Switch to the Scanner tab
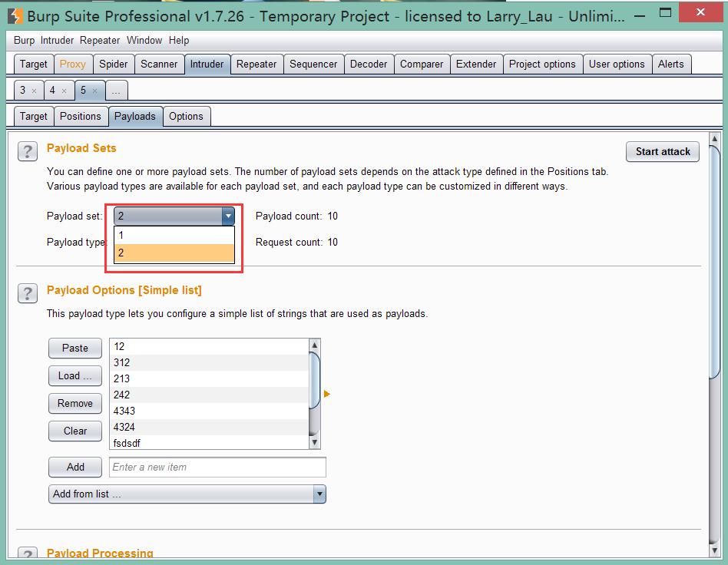 pyautogui.click(x=159, y=64)
